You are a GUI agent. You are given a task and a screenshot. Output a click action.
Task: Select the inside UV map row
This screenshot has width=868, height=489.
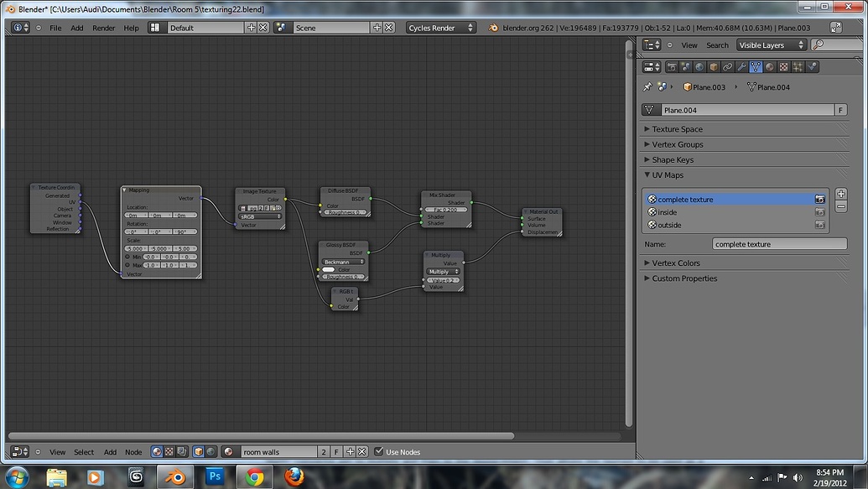pos(736,212)
